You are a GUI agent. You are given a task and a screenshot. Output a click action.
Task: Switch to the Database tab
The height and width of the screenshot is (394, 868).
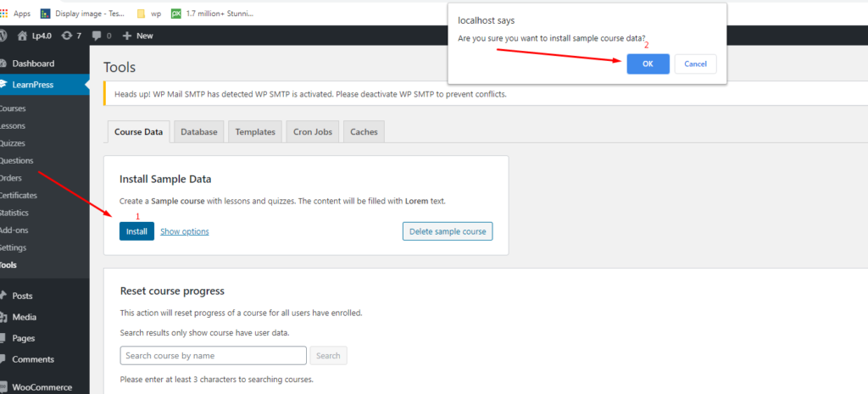point(199,132)
